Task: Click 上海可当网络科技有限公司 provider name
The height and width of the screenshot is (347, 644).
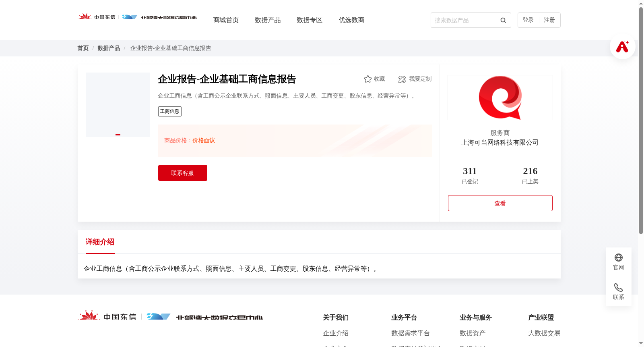Action: (x=500, y=143)
